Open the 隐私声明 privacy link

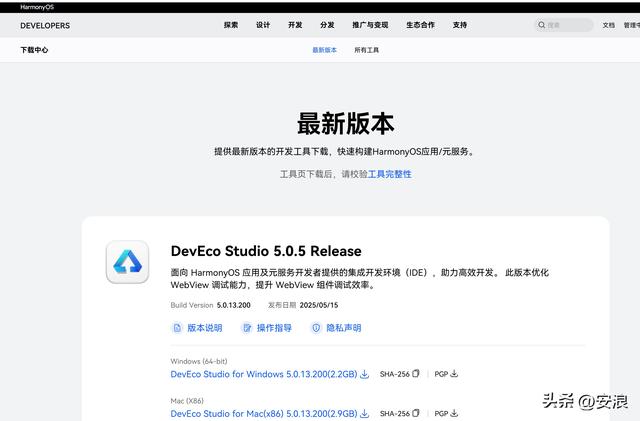click(344, 328)
